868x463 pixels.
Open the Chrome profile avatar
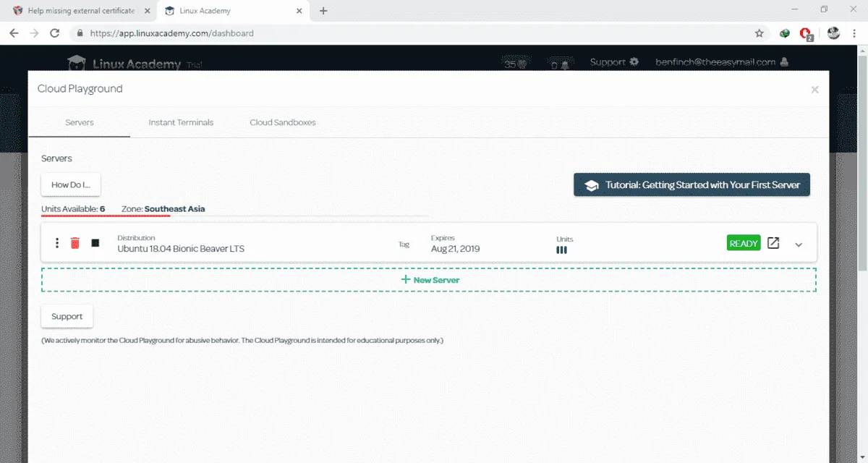tap(833, 33)
